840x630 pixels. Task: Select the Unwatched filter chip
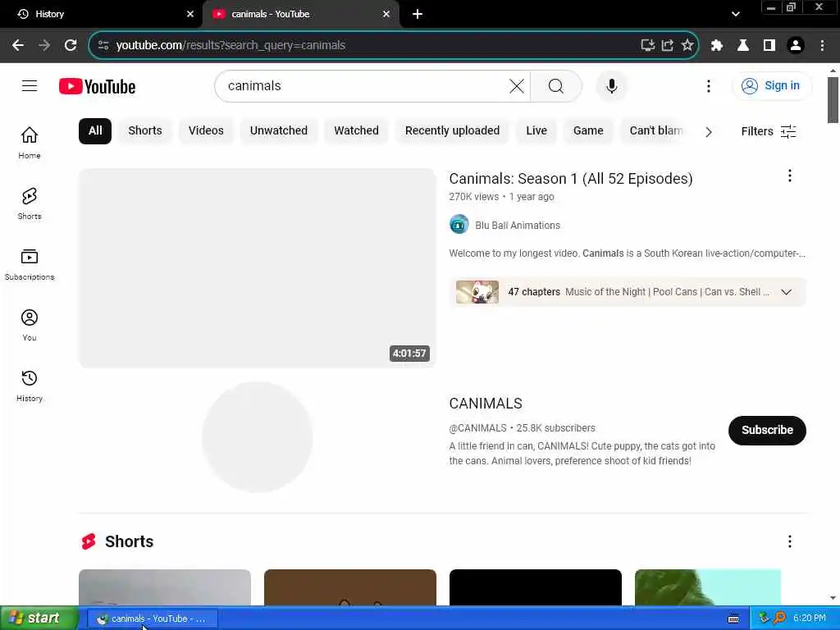pos(279,130)
